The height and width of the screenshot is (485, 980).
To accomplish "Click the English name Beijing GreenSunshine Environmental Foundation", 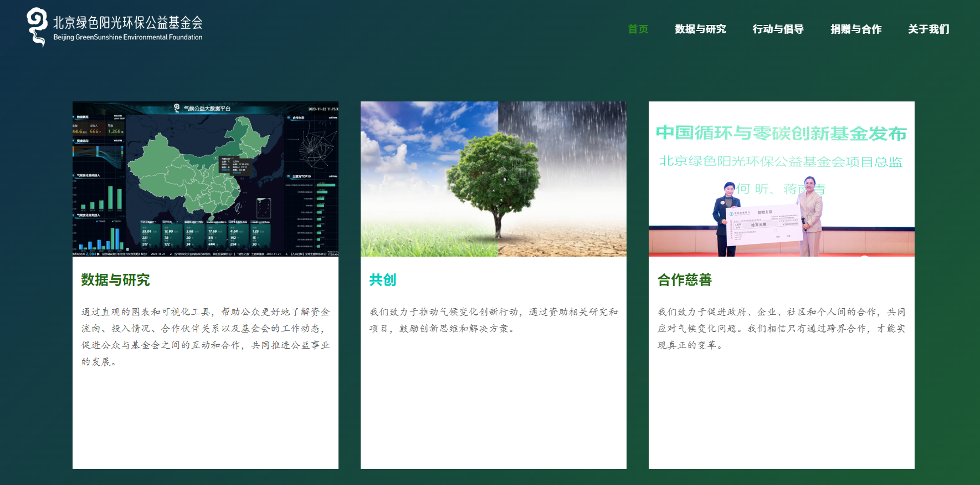I will (x=128, y=38).
